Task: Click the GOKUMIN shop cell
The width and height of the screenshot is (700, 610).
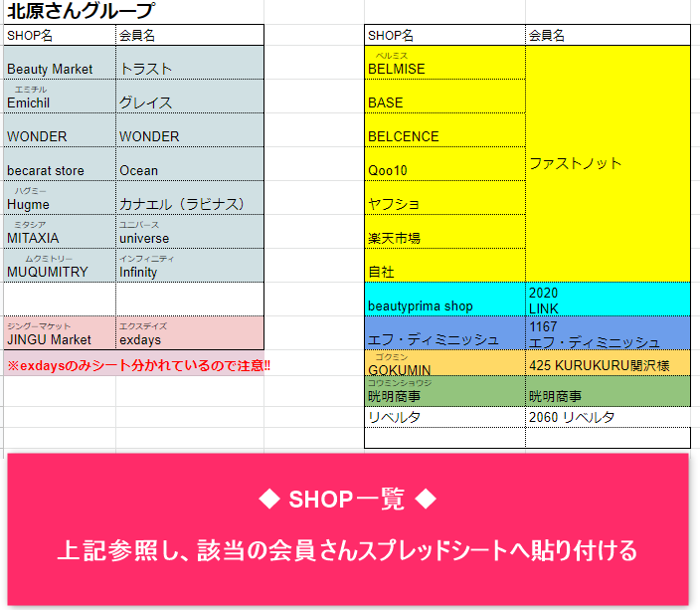Action: [x=444, y=362]
